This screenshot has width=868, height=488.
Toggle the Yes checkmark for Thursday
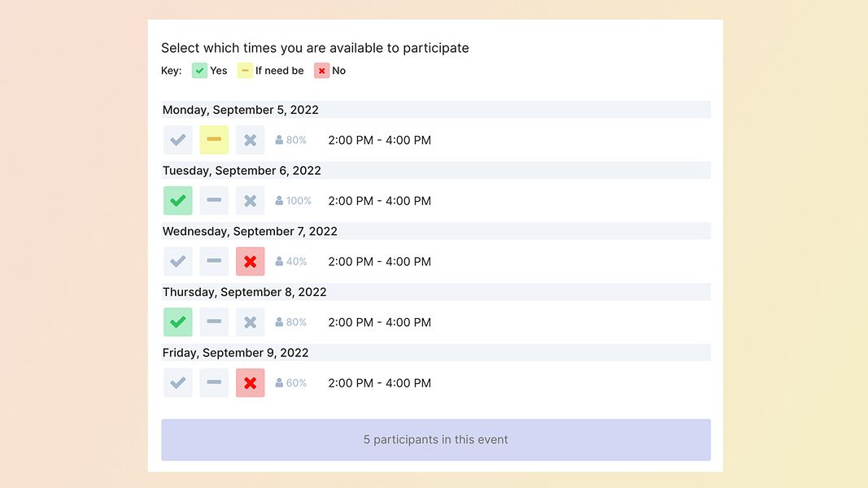(x=178, y=322)
